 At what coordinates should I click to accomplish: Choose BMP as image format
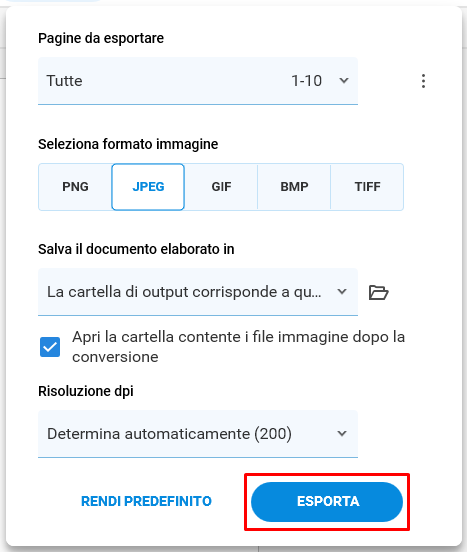pos(294,187)
